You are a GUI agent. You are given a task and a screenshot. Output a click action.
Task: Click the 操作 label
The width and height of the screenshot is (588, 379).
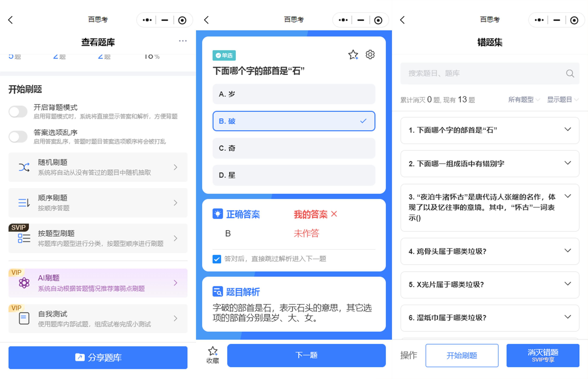coord(409,355)
